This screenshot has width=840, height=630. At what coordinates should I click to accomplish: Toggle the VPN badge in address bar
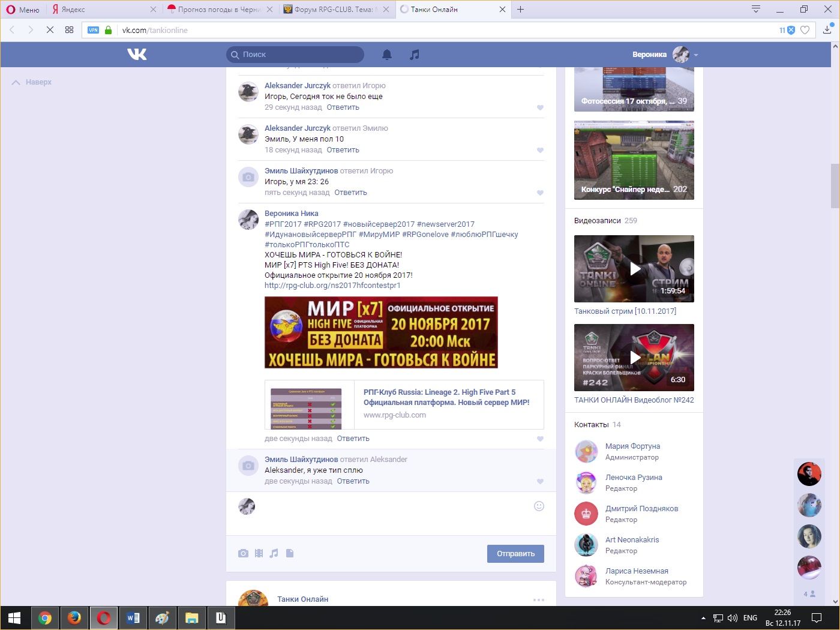tap(93, 30)
